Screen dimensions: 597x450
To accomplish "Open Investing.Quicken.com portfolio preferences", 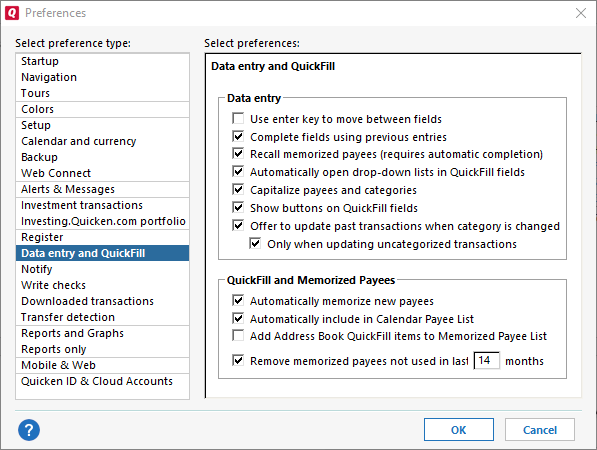I will click(102, 221).
